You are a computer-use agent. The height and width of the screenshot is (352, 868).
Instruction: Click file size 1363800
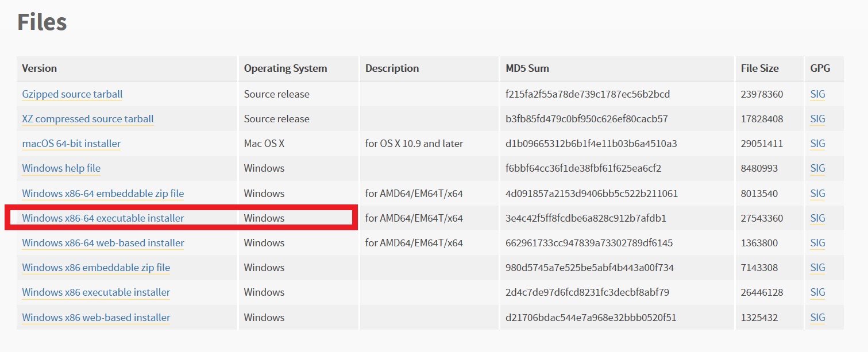point(759,243)
